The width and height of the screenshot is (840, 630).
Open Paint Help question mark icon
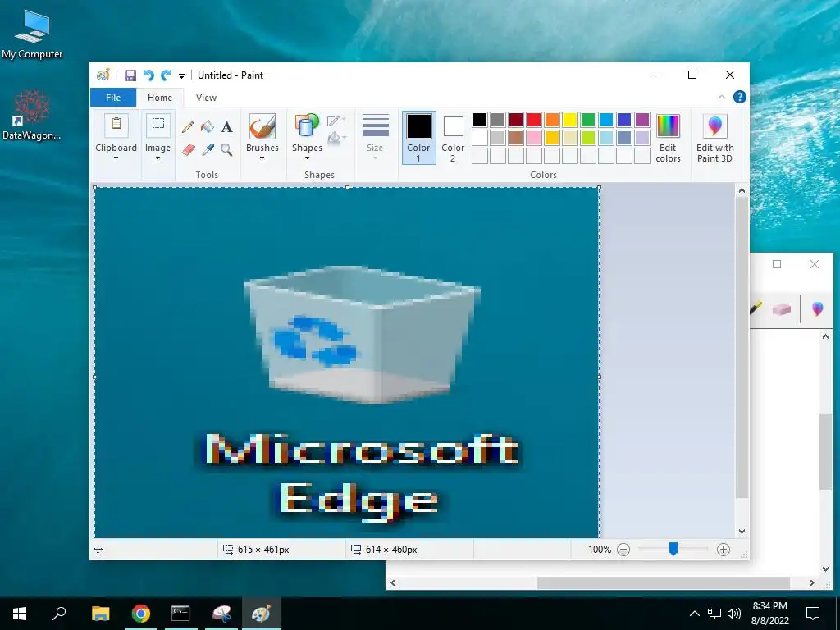(740, 97)
